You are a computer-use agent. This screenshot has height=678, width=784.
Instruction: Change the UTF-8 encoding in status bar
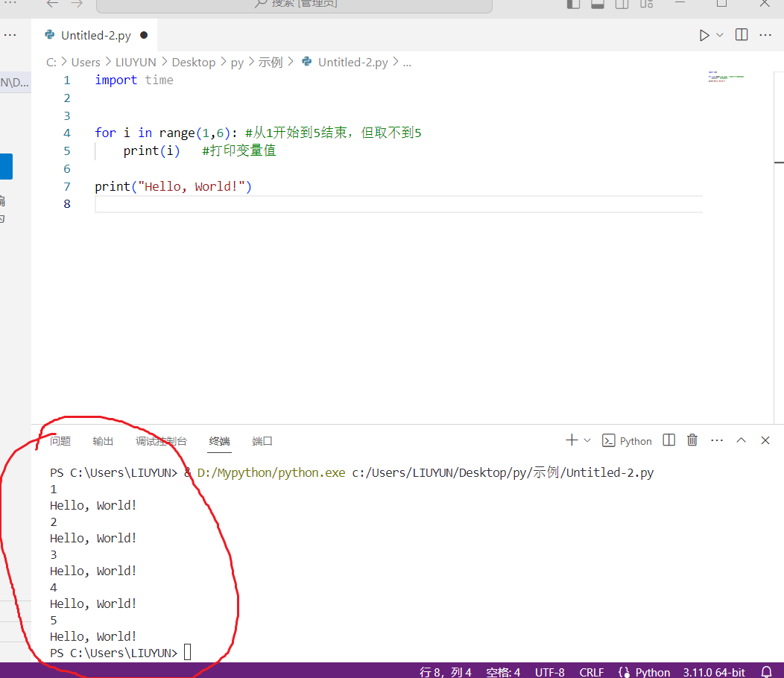[x=549, y=672]
